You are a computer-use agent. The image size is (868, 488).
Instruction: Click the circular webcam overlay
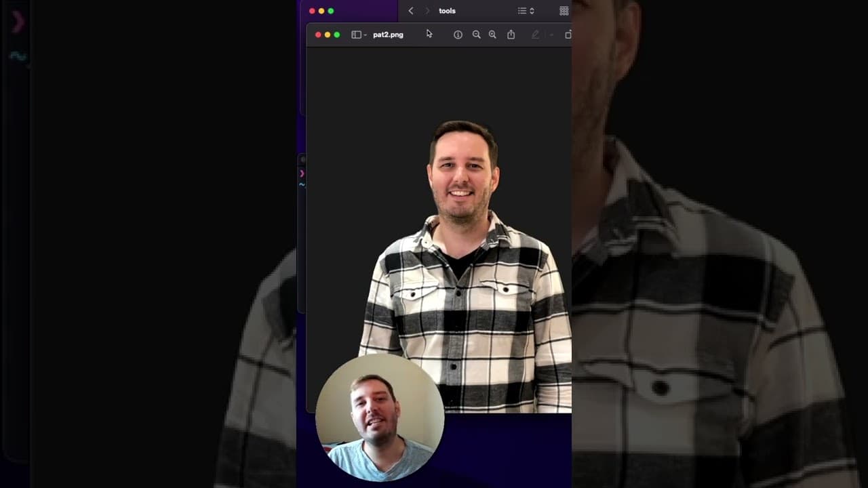pyautogui.click(x=380, y=418)
